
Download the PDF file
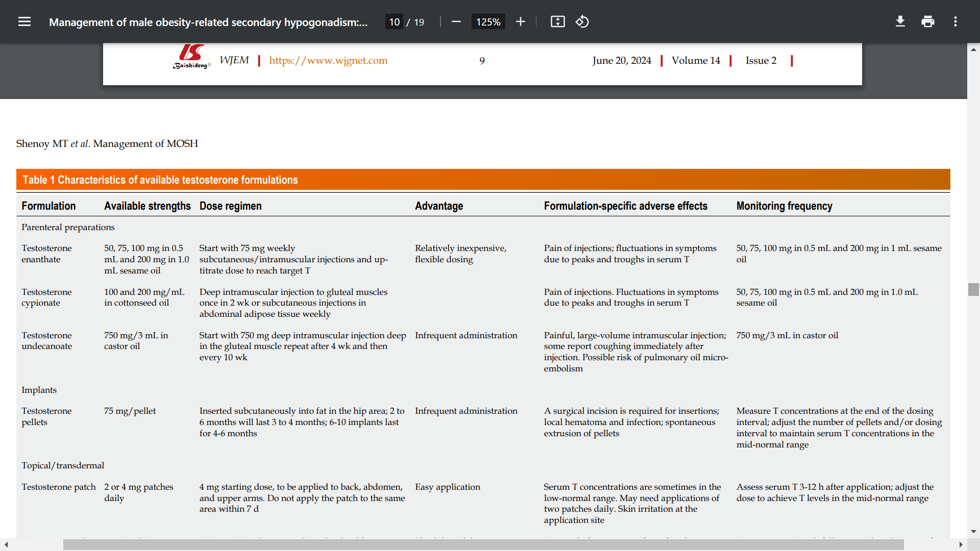coord(900,21)
